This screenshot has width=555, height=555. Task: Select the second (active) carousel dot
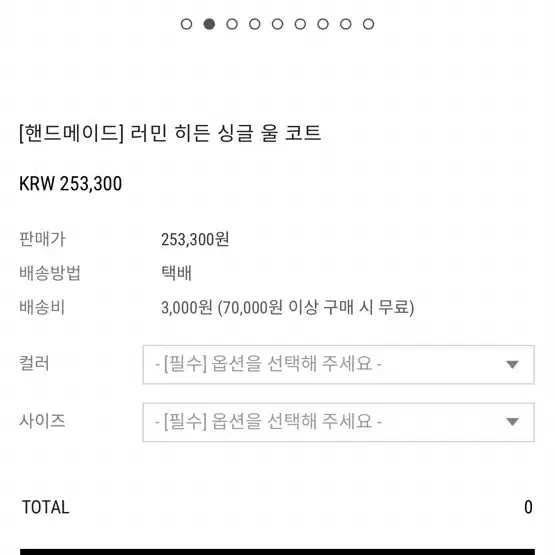(209, 24)
